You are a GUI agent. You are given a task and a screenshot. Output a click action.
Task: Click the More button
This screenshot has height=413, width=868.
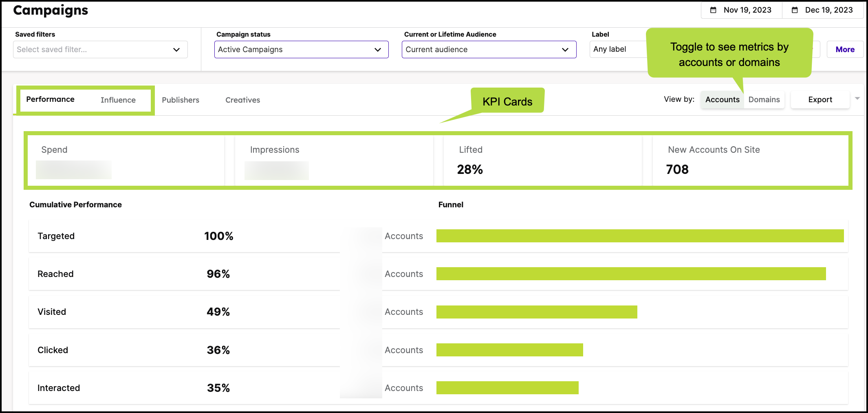click(845, 49)
